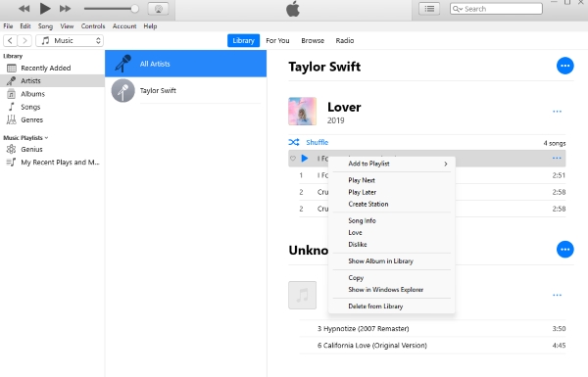
Task: Click the Taylor Swift artist heading
Action: (x=324, y=67)
